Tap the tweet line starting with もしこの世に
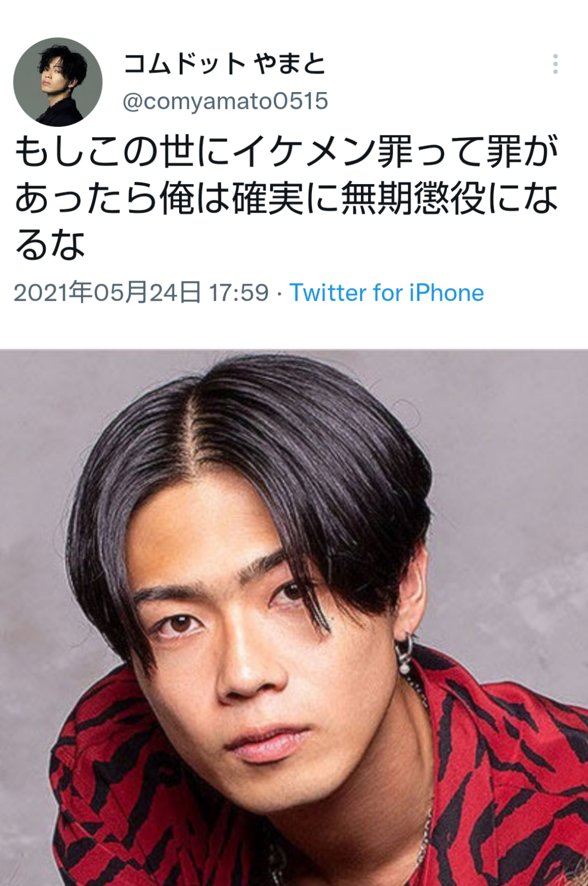588x886 pixels. pos(286,151)
